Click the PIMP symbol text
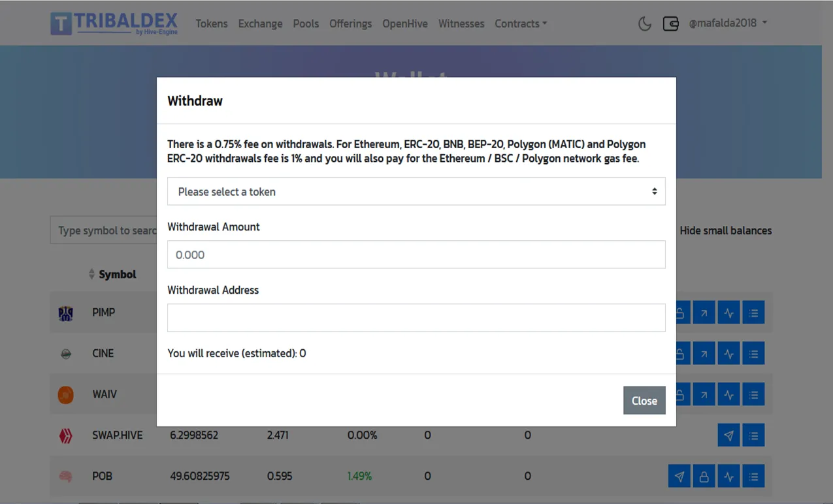The image size is (833, 504). click(x=104, y=313)
